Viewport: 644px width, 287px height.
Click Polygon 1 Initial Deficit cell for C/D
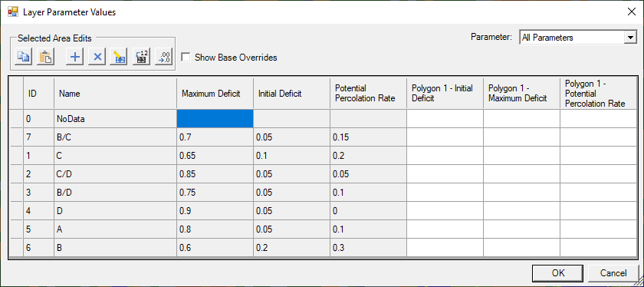(445, 174)
